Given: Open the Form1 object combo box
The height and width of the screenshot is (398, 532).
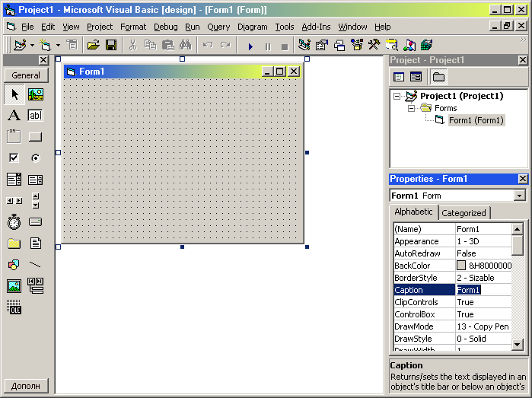Looking at the screenshot, I should (457, 196).
